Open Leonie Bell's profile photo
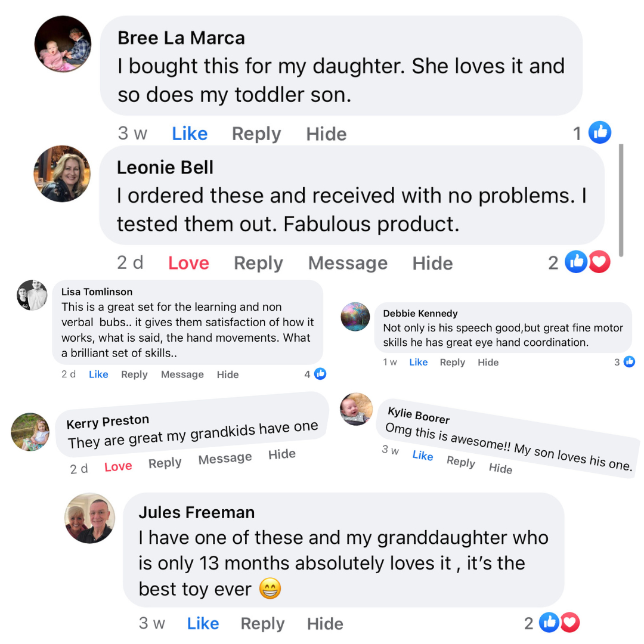The height and width of the screenshot is (644, 644). [x=62, y=174]
